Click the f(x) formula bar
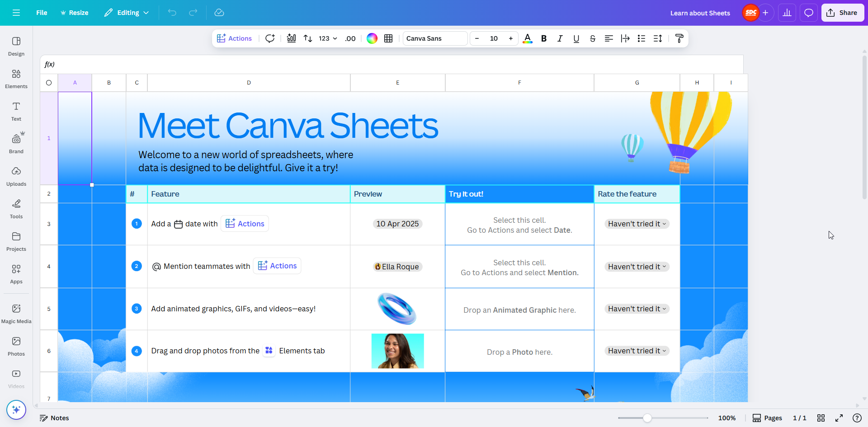The width and height of the screenshot is (868, 427). coord(392,64)
